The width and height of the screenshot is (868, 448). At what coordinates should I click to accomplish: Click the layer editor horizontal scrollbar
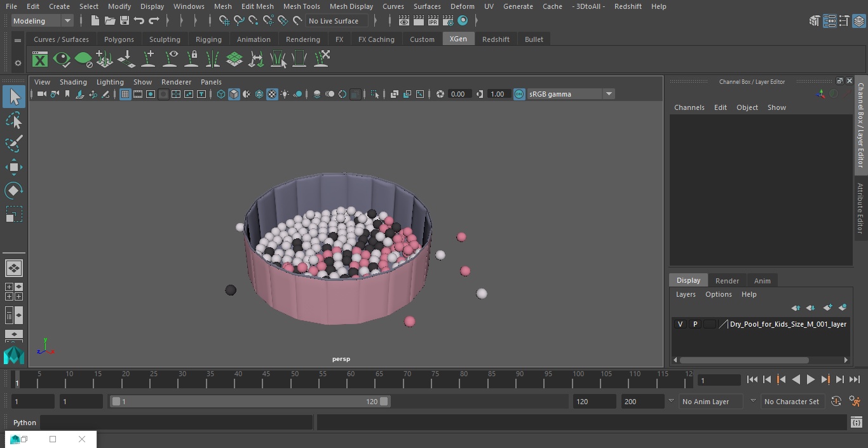pyautogui.click(x=744, y=360)
